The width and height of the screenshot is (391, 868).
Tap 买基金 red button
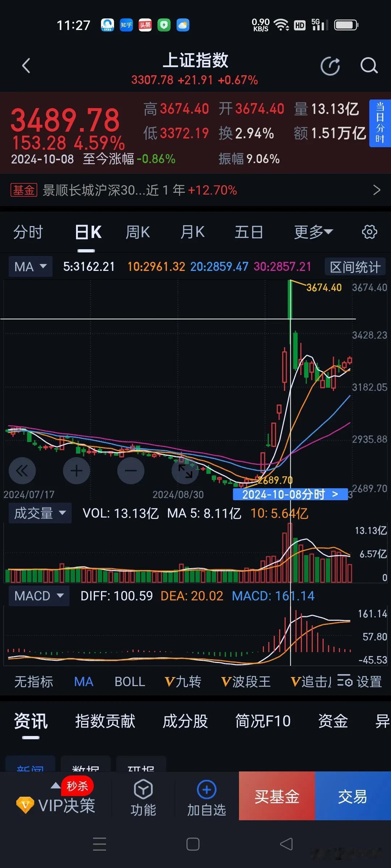click(277, 796)
